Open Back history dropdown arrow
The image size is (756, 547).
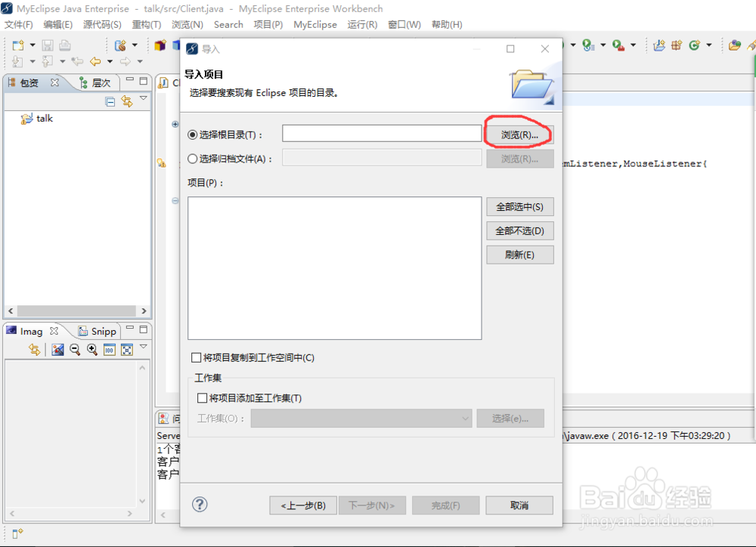pos(110,61)
